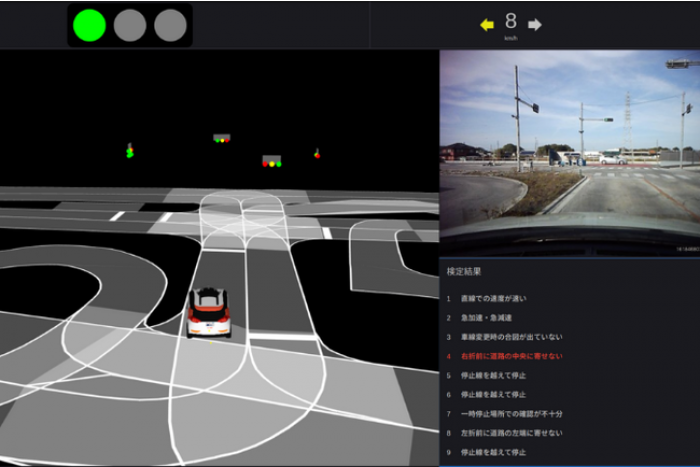Select result 1 直線での速度が速い
The height and width of the screenshot is (467, 700).
[492, 299]
